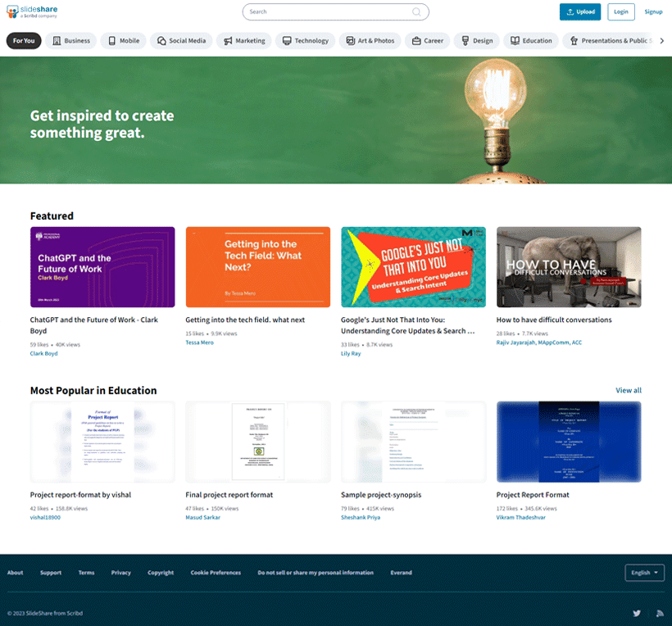
Task: Open the Design category
Action: point(477,41)
